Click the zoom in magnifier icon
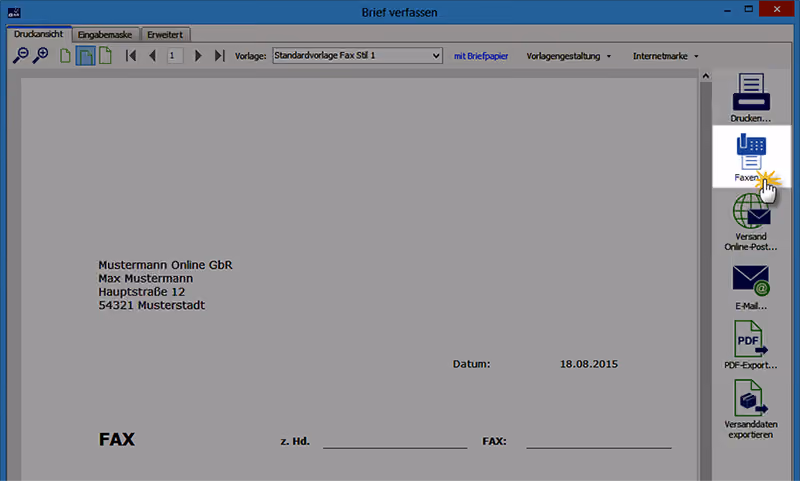 tap(40, 55)
